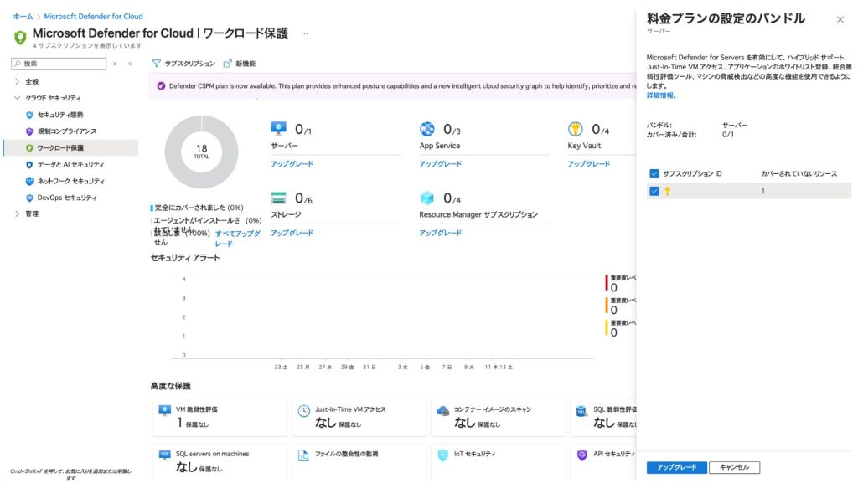Viewport: 858px width, 504px height.
Task: Click the キャンセル button
Action: pos(734,467)
